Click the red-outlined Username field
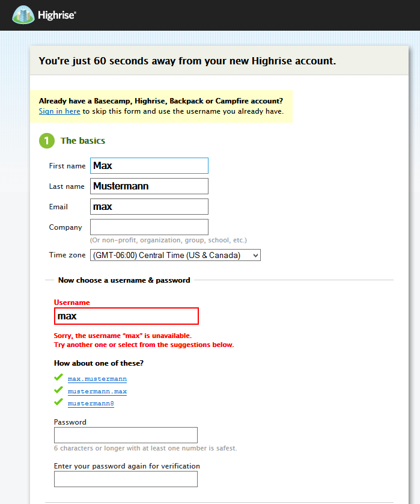Viewport: 420px width, 504px height. pyautogui.click(x=126, y=316)
